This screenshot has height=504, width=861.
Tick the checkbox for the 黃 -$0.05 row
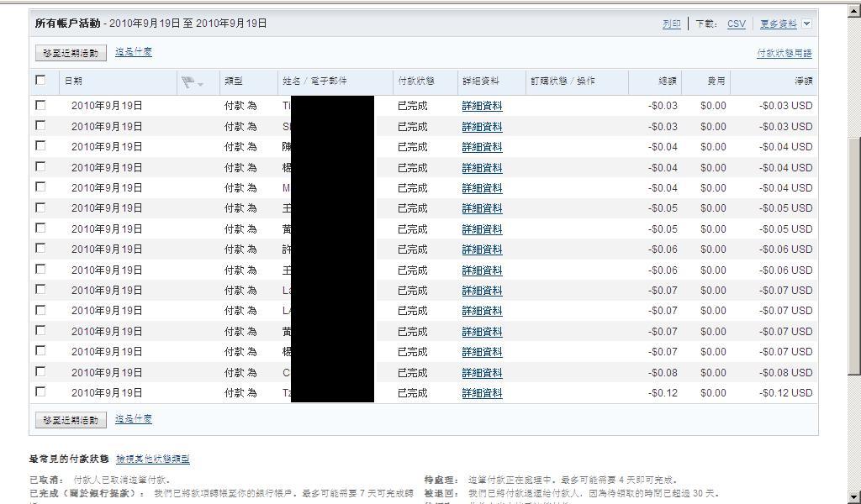pos(40,228)
